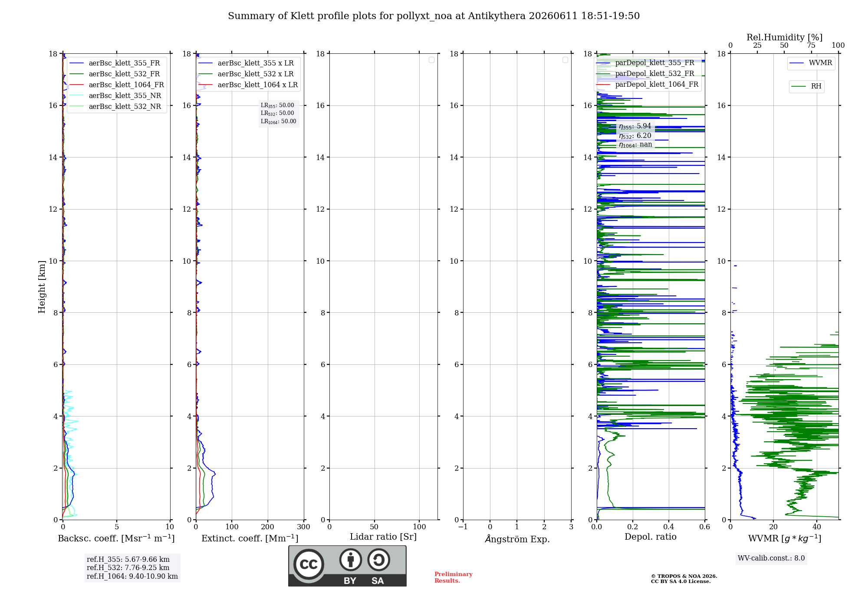
Task: Click the cyan line swatch for aerBsc_klett_355_NR
Action: [76, 96]
